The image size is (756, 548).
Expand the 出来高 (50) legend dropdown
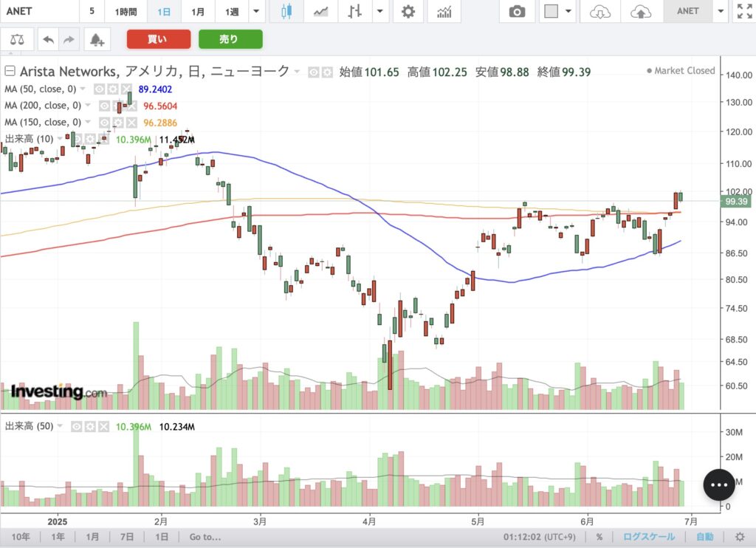click(61, 426)
